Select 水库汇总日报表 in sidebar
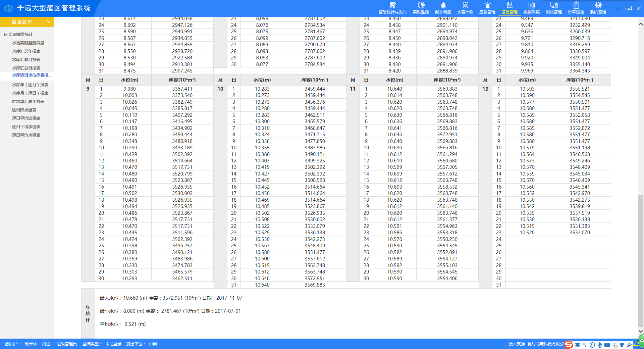 pos(26,68)
